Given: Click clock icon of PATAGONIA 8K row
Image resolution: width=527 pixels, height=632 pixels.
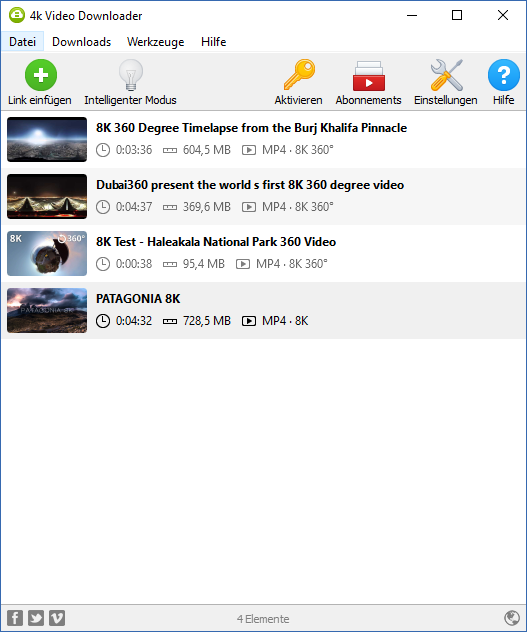Looking at the screenshot, I should [x=103, y=321].
